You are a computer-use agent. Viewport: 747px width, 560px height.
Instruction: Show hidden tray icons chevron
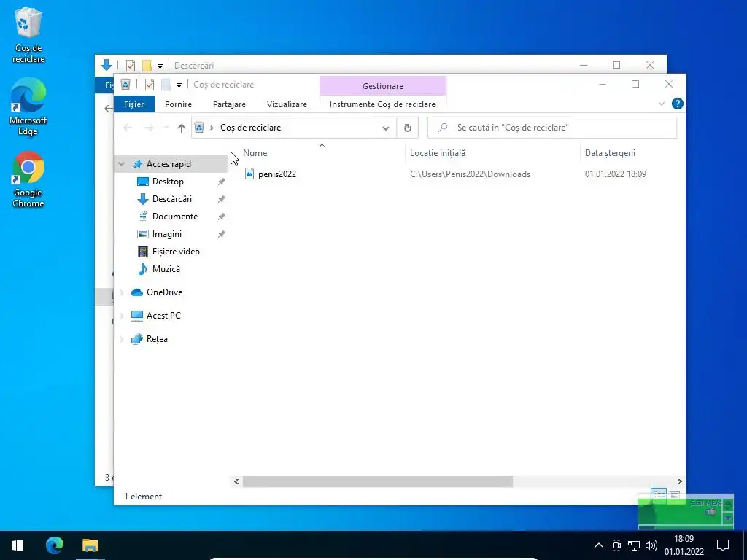click(599, 545)
